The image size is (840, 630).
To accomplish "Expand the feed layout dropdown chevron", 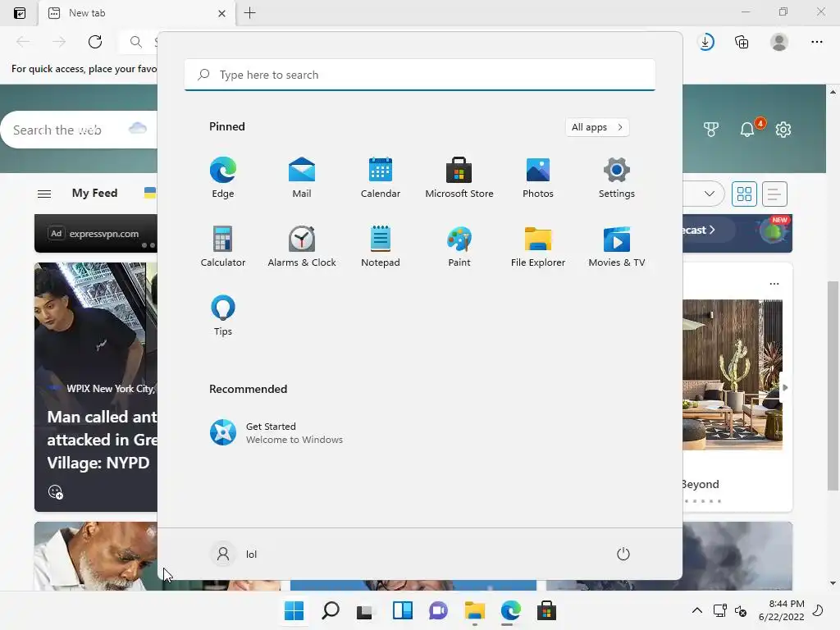I will [x=710, y=194].
